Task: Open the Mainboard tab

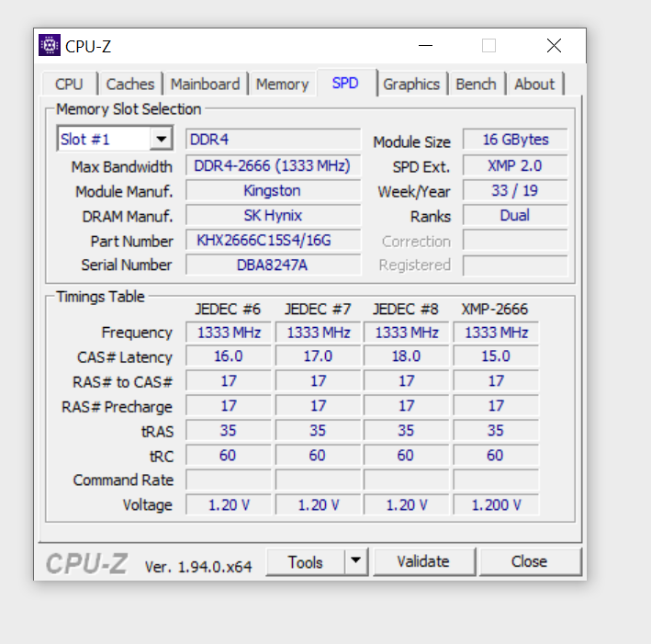Action: point(205,84)
